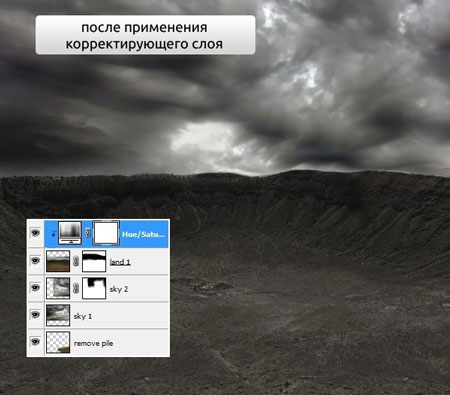
Task: Hide the Hue/Saturation adjustment layer
Action: click(35, 233)
